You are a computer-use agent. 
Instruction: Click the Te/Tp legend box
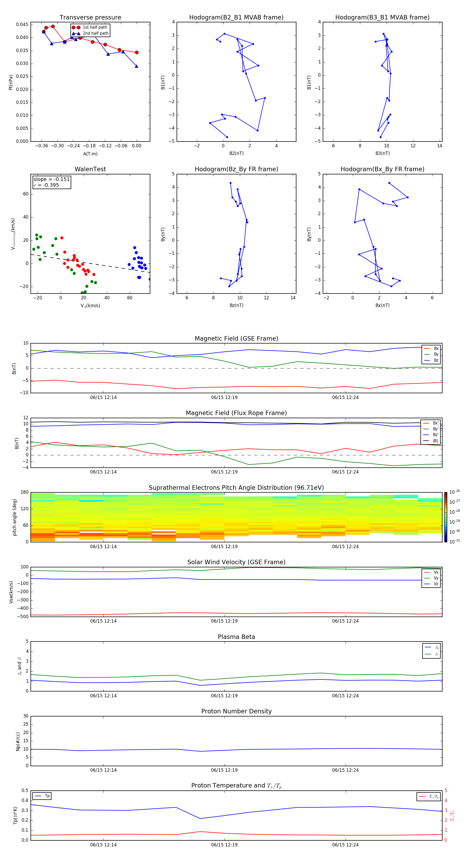tap(429, 796)
